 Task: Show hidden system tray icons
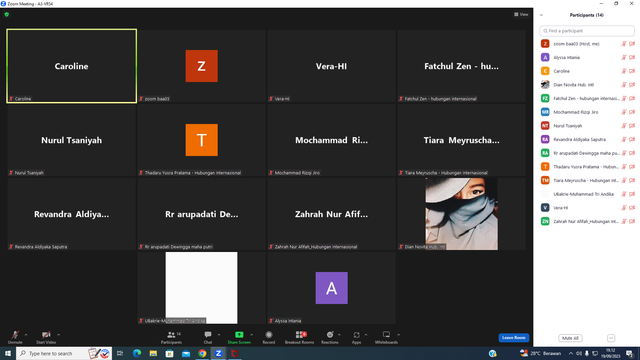coord(571,353)
